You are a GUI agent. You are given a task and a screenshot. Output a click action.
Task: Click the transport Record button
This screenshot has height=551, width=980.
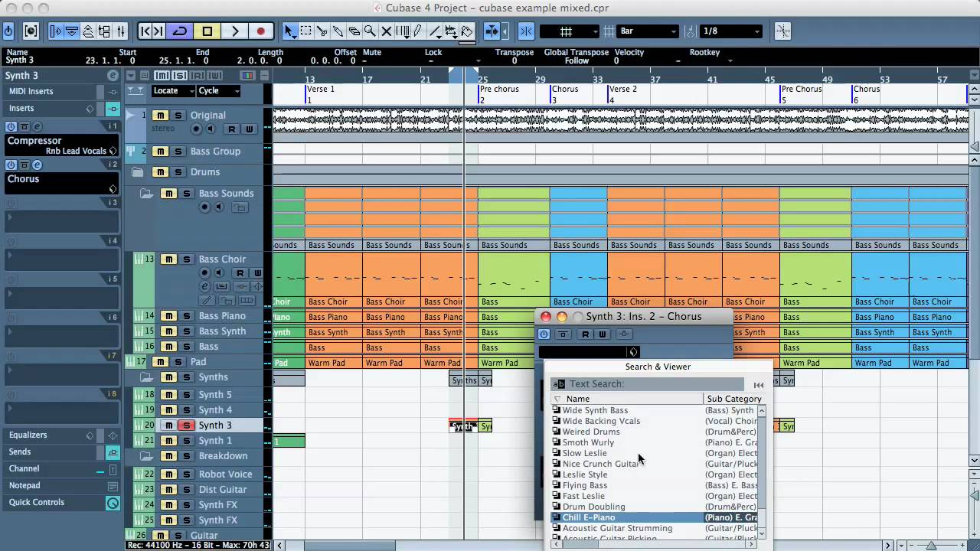[260, 31]
